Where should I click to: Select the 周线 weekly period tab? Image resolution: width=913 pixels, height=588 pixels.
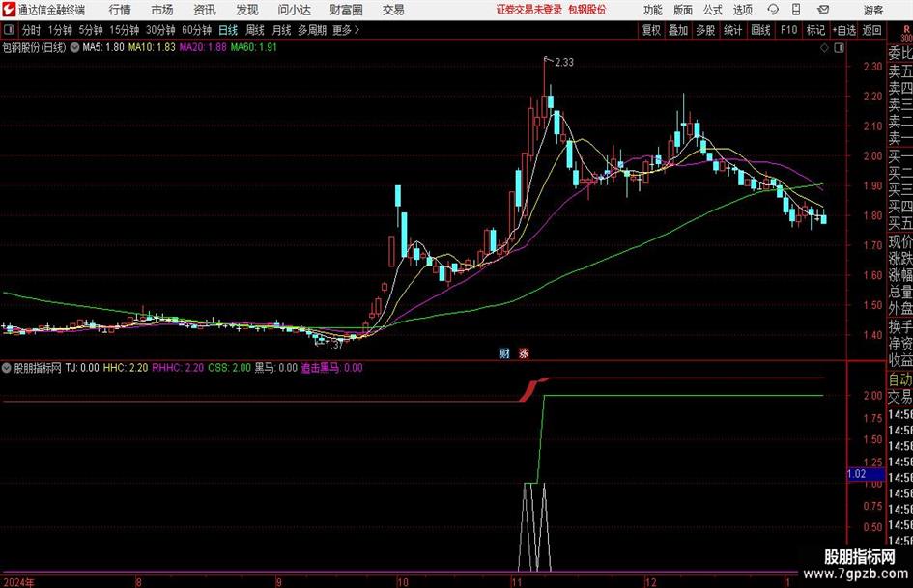pyautogui.click(x=255, y=30)
